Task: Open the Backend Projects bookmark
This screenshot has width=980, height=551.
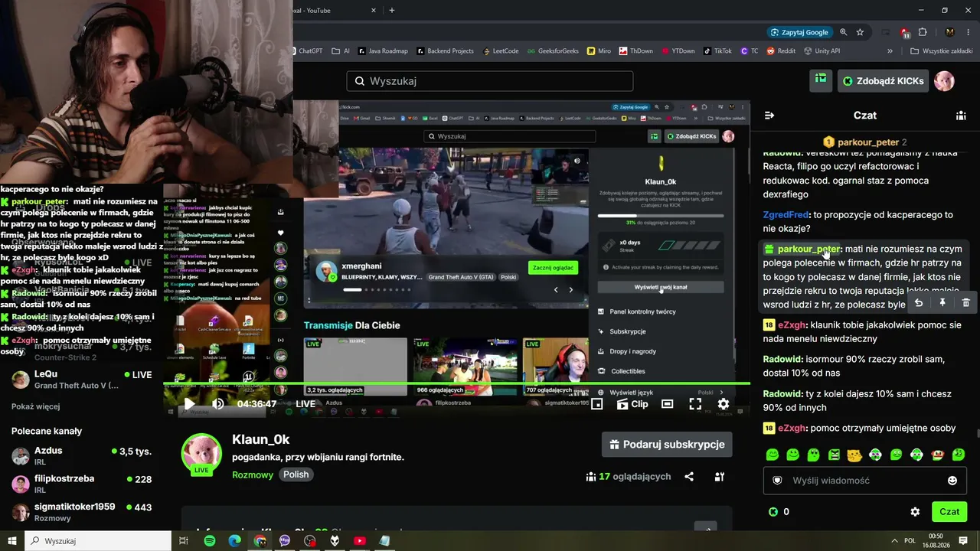Action: click(x=446, y=51)
